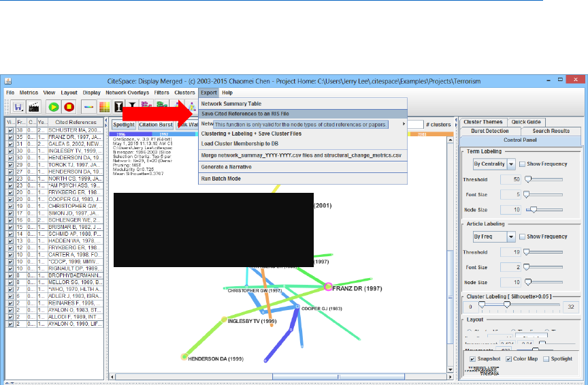Uncheck visibility for NORTH CS, 1999 row
This screenshot has width=588, height=385.
click(x=10, y=179)
